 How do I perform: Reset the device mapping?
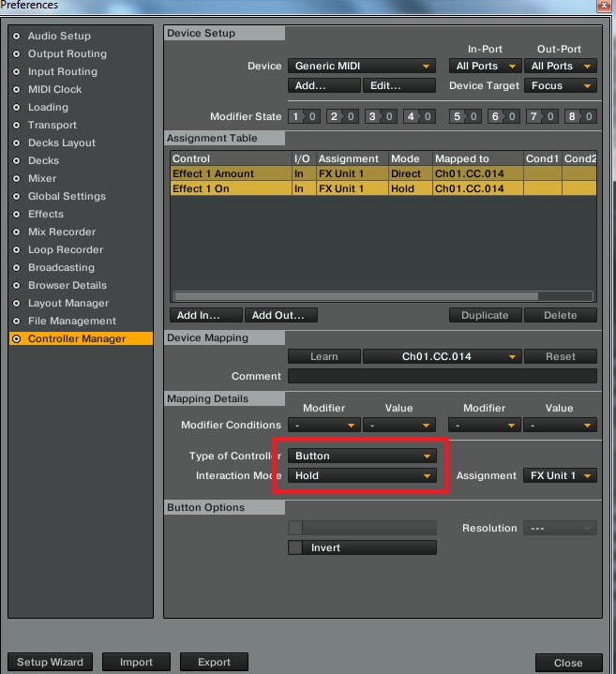(561, 357)
